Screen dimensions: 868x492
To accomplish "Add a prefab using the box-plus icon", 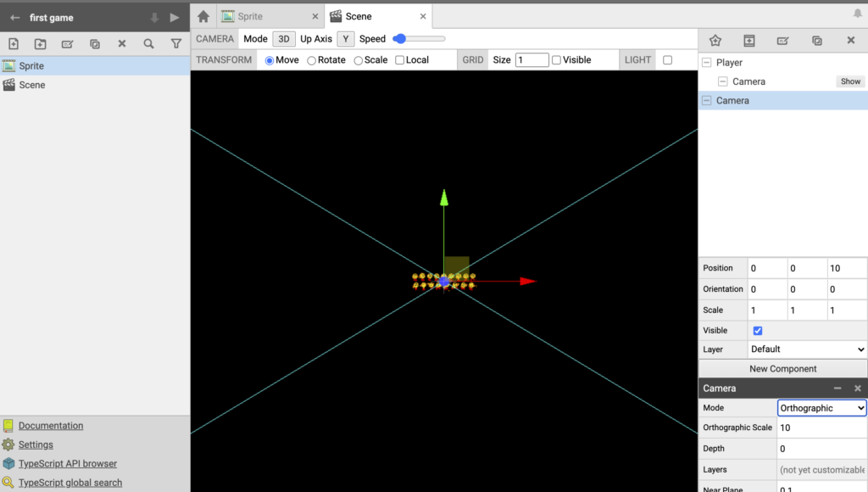I will pyautogui.click(x=749, y=41).
